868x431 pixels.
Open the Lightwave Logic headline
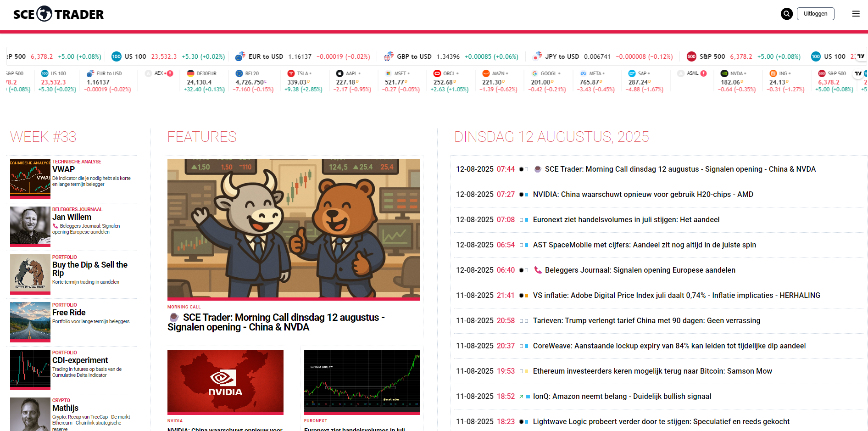click(662, 421)
